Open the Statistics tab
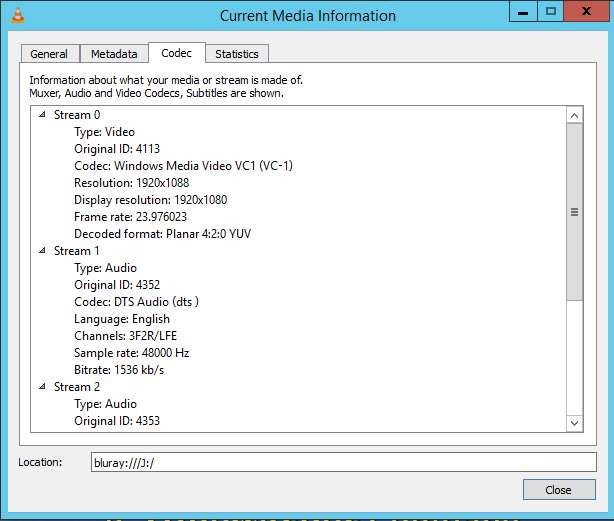Image resolution: width=614 pixels, height=521 pixels. point(237,54)
